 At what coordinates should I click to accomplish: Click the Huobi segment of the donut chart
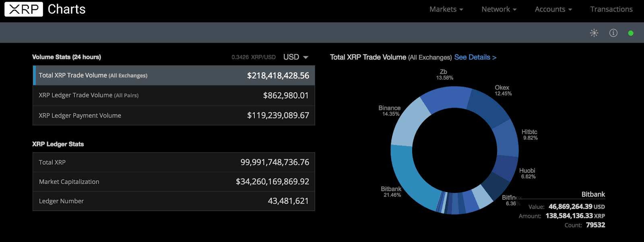point(505,167)
